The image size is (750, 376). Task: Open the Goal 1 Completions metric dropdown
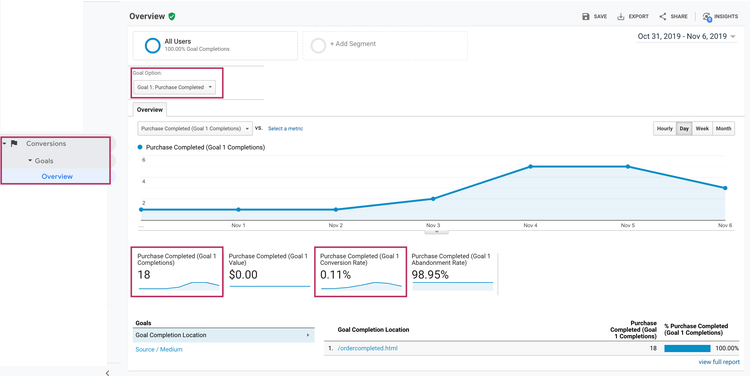pos(195,129)
